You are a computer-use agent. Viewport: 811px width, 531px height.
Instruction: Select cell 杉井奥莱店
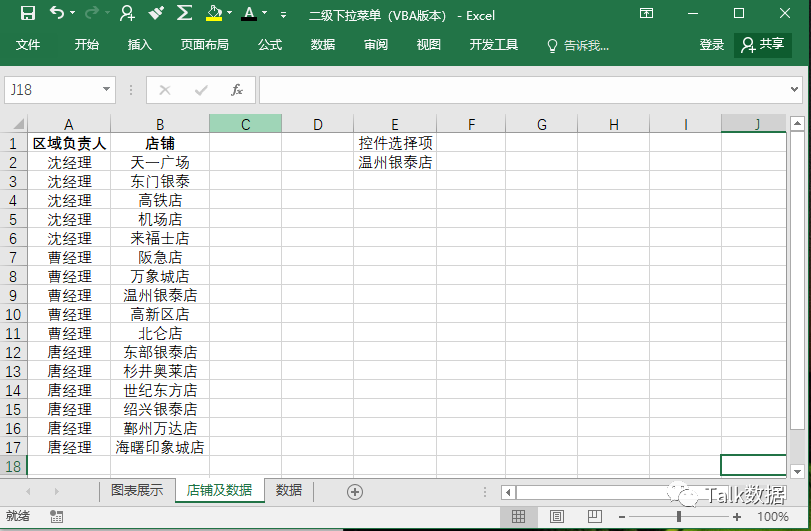coord(160,371)
